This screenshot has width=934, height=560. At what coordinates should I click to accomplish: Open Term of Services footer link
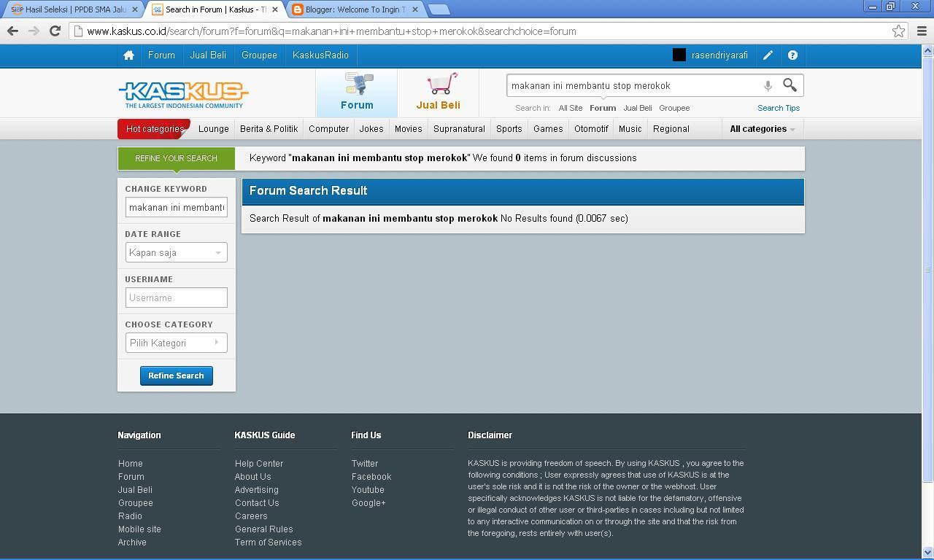268,542
